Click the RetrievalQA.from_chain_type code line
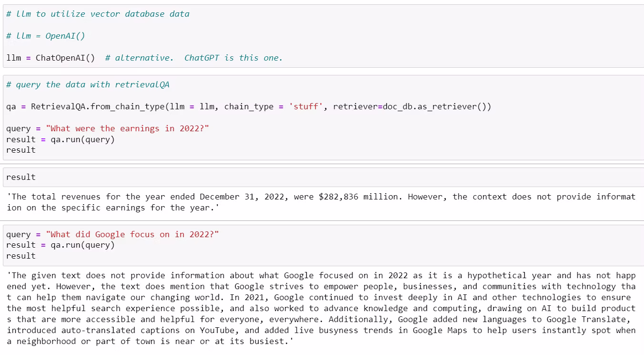The height and width of the screenshot is (355, 644). click(248, 106)
